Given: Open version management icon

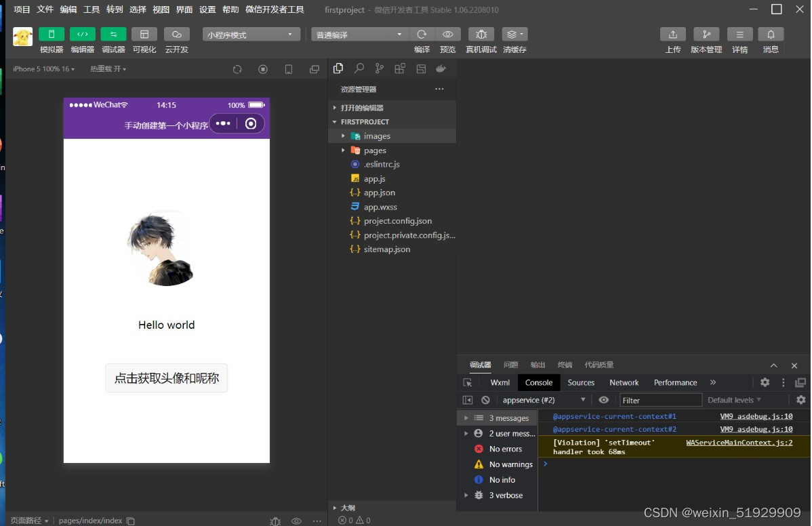Looking at the screenshot, I should point(706,34).
